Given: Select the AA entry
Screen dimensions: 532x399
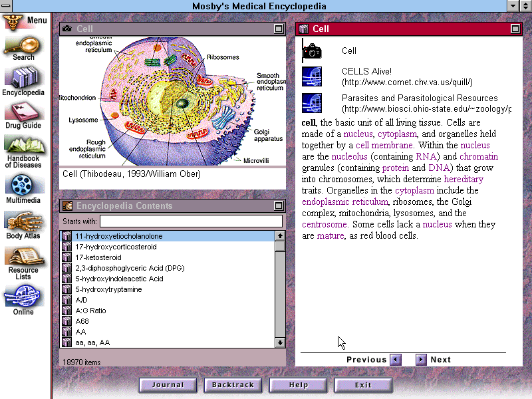Looking at the screenshot, I should [x=80, y=332].
